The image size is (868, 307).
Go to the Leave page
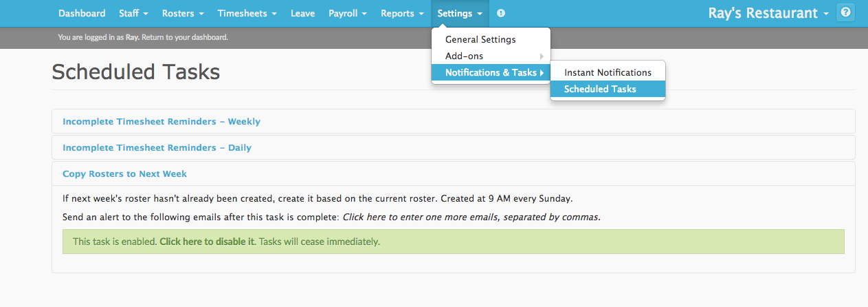click(302, 13)
